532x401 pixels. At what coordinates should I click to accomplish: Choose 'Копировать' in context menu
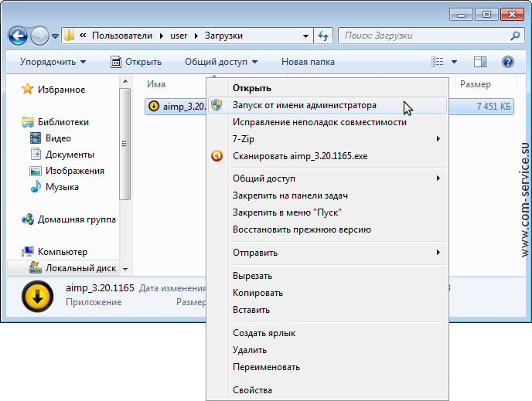coord(328,293)
